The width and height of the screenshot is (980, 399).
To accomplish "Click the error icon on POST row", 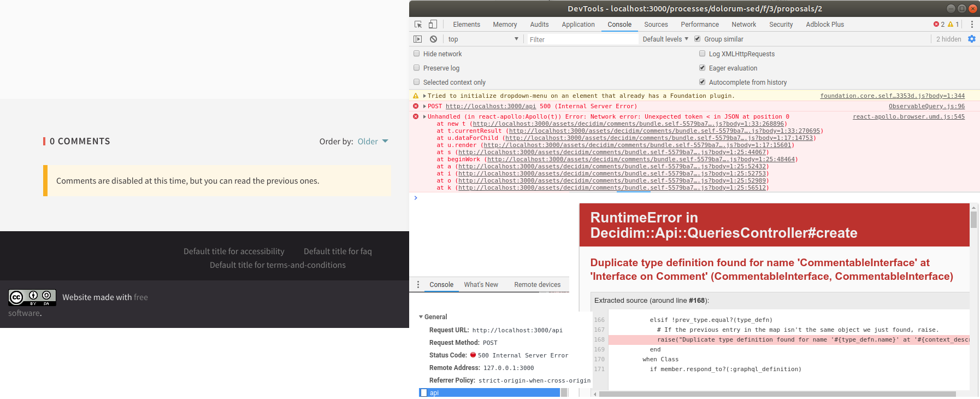I will (416, 106).
